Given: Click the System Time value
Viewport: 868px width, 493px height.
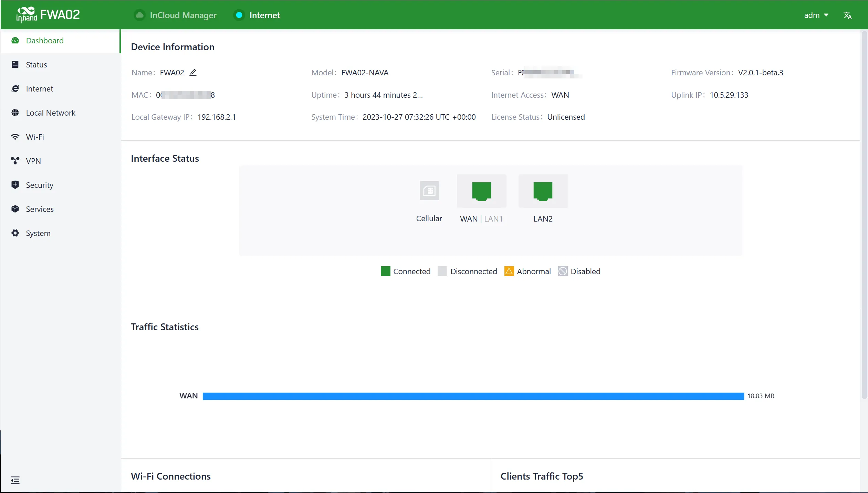Looking at the screenshot, I should tap(419, 117).
